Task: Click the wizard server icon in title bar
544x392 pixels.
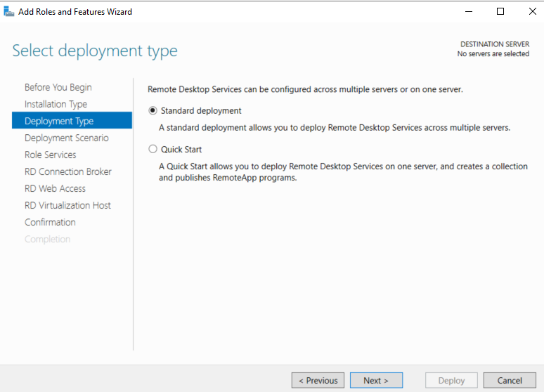Action: coord(8,11)
